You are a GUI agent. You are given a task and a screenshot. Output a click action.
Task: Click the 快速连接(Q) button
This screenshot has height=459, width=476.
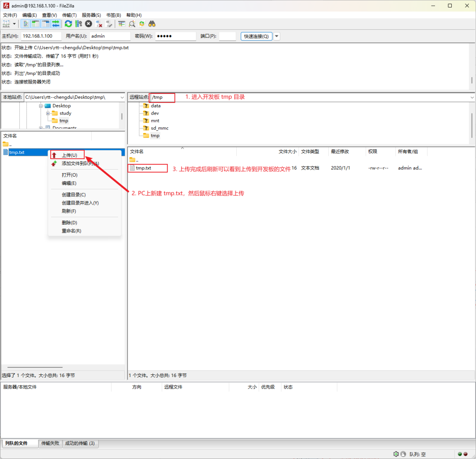click(x=257, y=36)
